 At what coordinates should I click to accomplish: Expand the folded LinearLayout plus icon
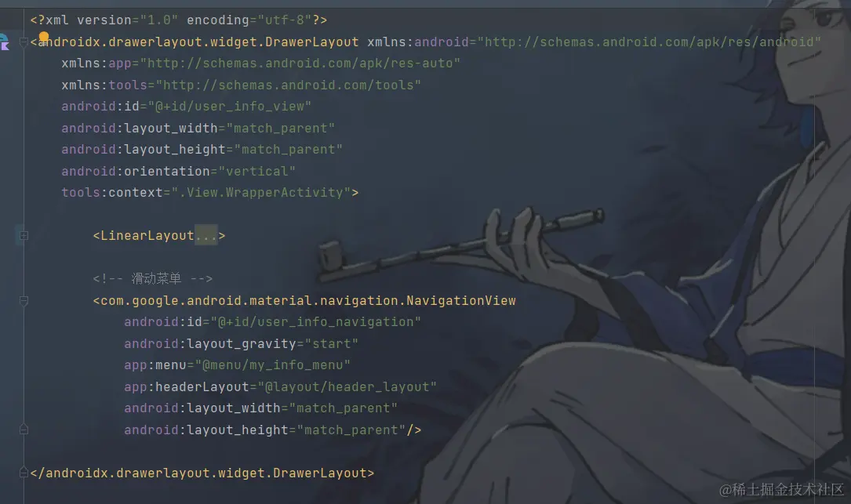(x=24, y=235)
